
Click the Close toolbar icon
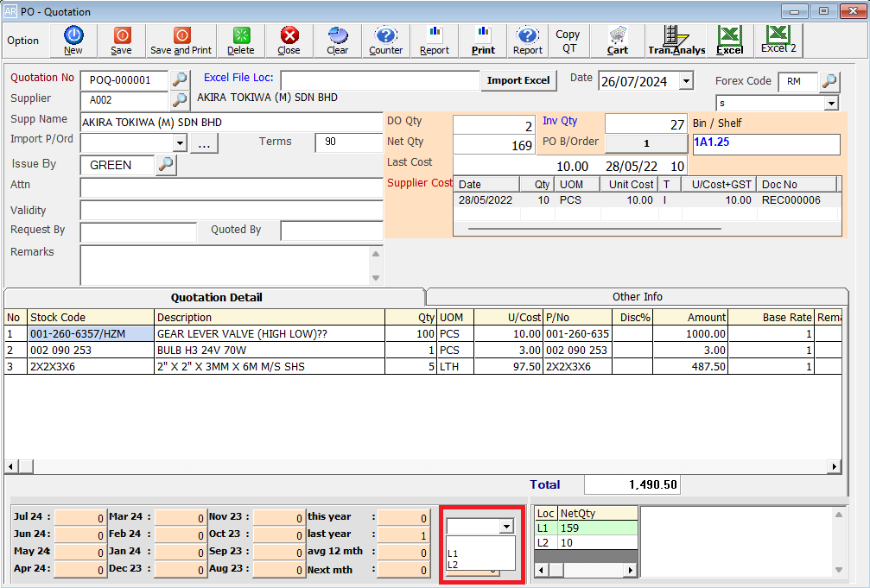pos(289,41)
